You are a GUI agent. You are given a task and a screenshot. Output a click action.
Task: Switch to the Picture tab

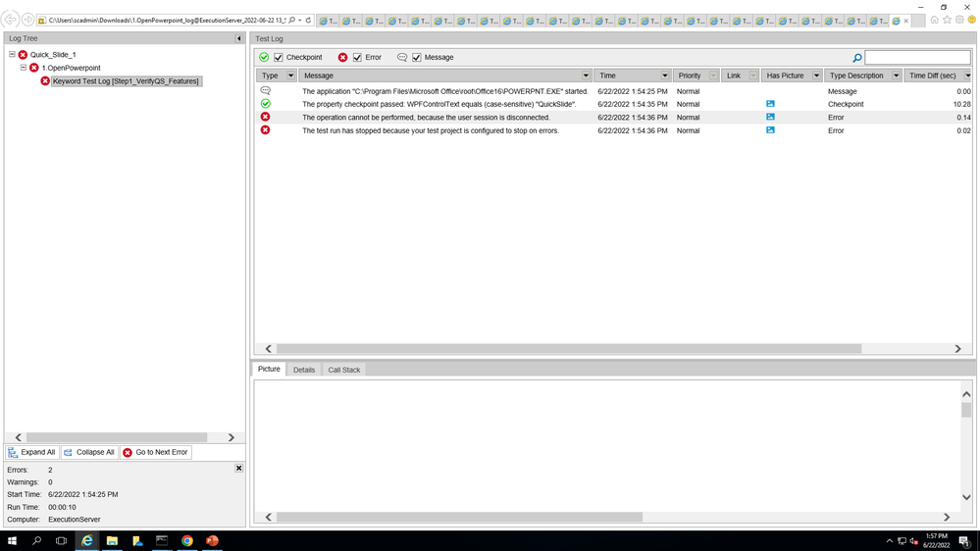[x=270, y=370]
